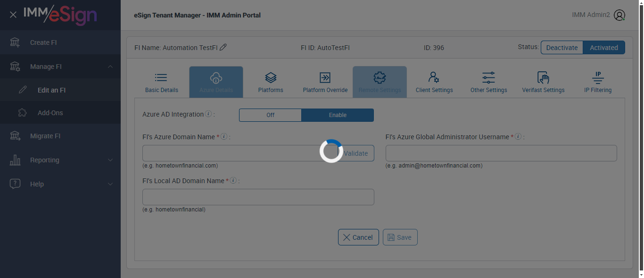Click the Basic Details list icon
Viewport: 644px width, 278px height.
(x=161, y=77)
